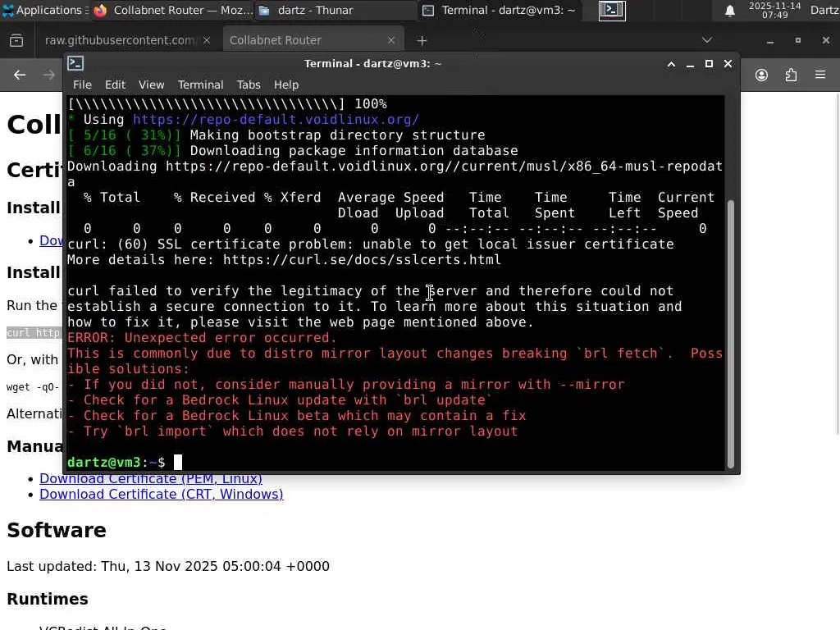Click the Runtimes heading on the webpage
Viewport: 840px width, 630px height.
coord(47,599)
